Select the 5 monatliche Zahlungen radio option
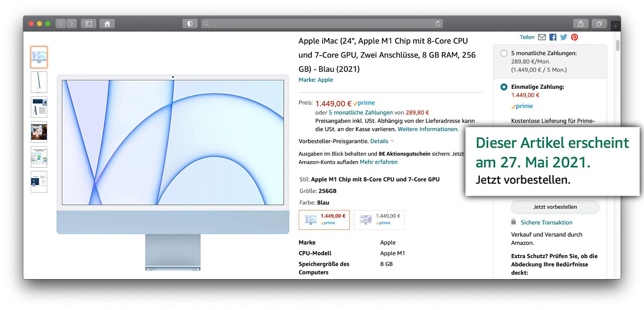Viewport: 644px width, 310px height. pyautogui.click(x=504, y=53)
